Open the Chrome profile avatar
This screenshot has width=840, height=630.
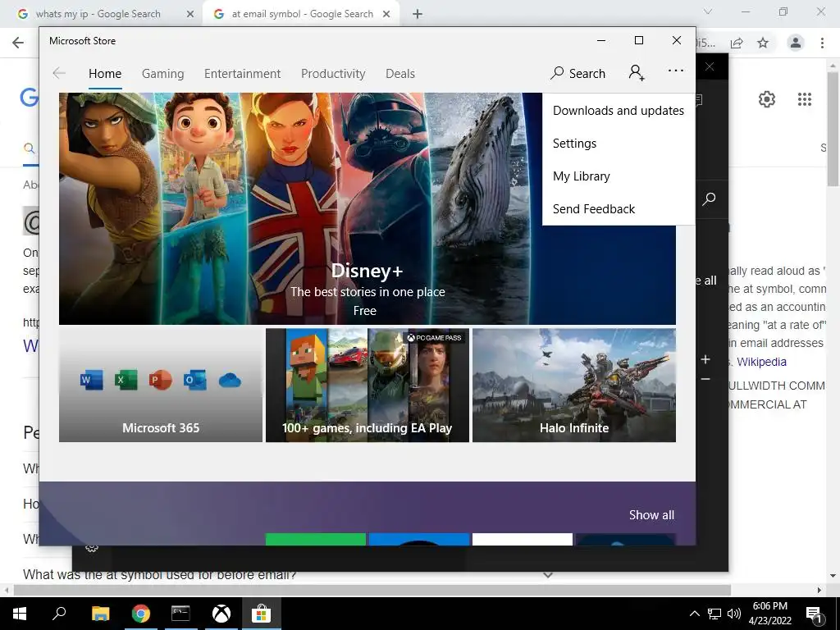[796, 43]
